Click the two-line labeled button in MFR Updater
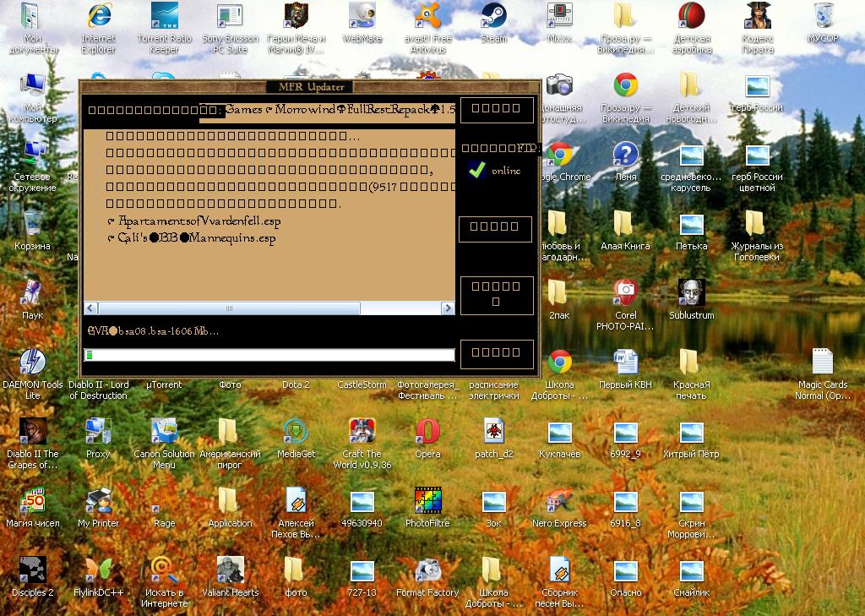Screen dimensions: 865x616 (496, 294)
